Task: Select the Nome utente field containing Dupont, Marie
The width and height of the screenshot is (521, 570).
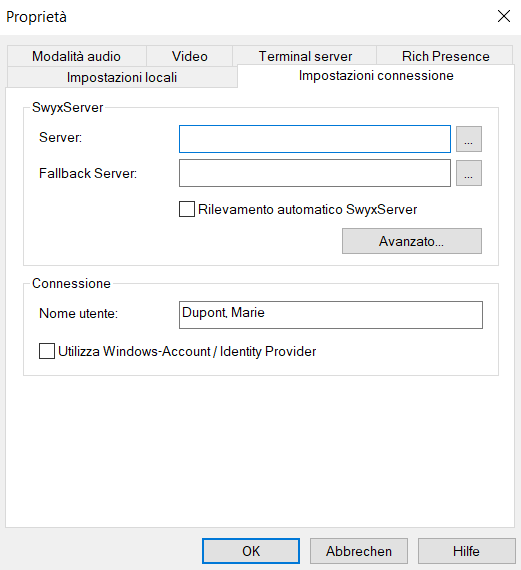Action: coord(331,315)
